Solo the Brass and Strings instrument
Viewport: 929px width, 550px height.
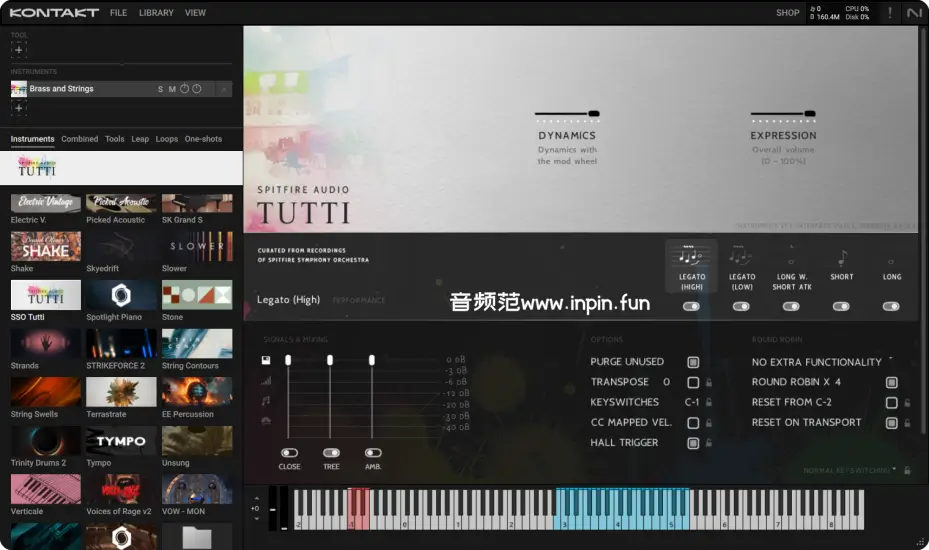[160, 89]
